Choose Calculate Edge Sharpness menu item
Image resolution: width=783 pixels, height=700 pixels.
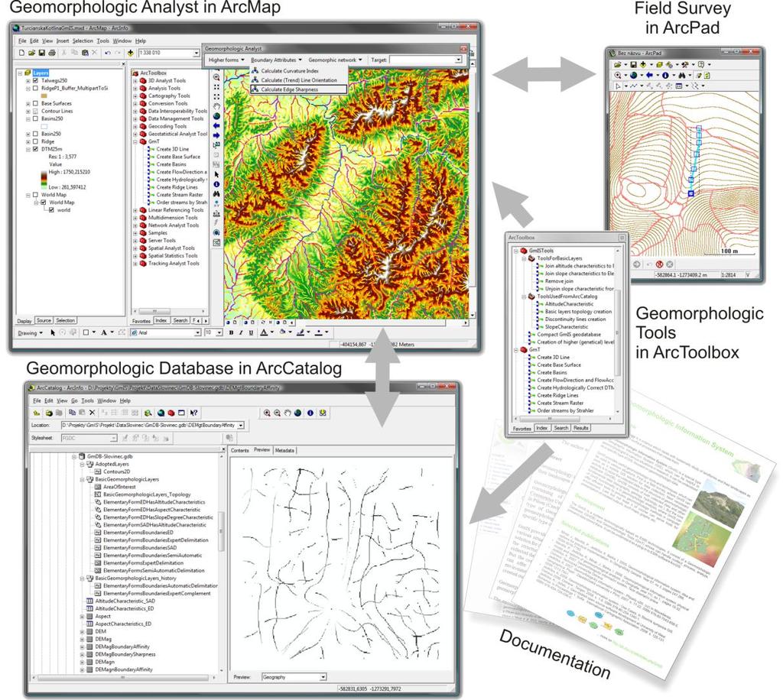click(x=298, y=89)
